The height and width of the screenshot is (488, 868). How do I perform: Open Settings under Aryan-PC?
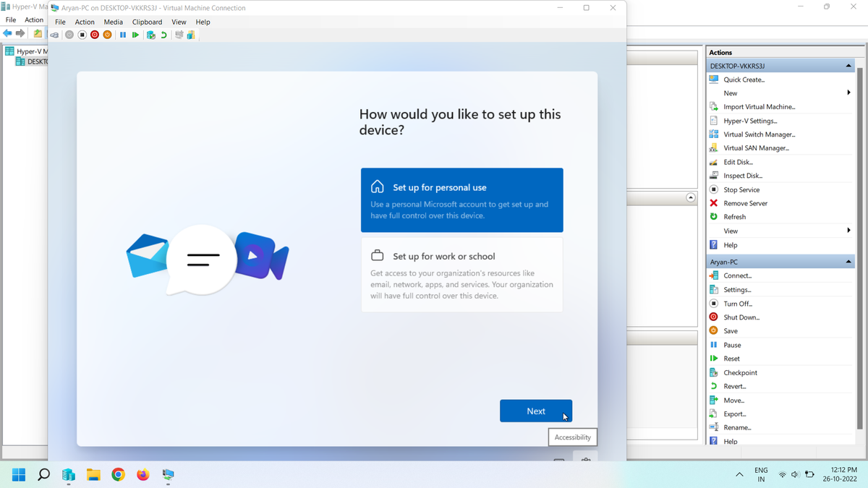click(737, 289)
